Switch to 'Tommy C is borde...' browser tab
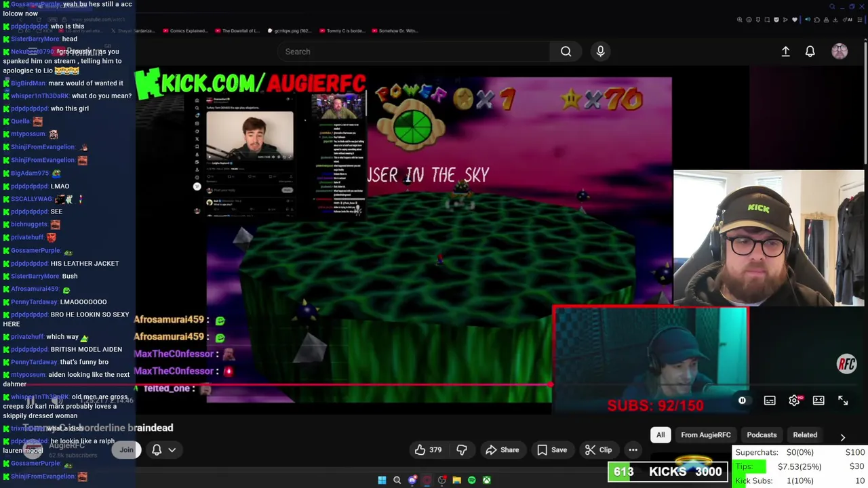Screen dimensions: 868x488 coord(343,30)
